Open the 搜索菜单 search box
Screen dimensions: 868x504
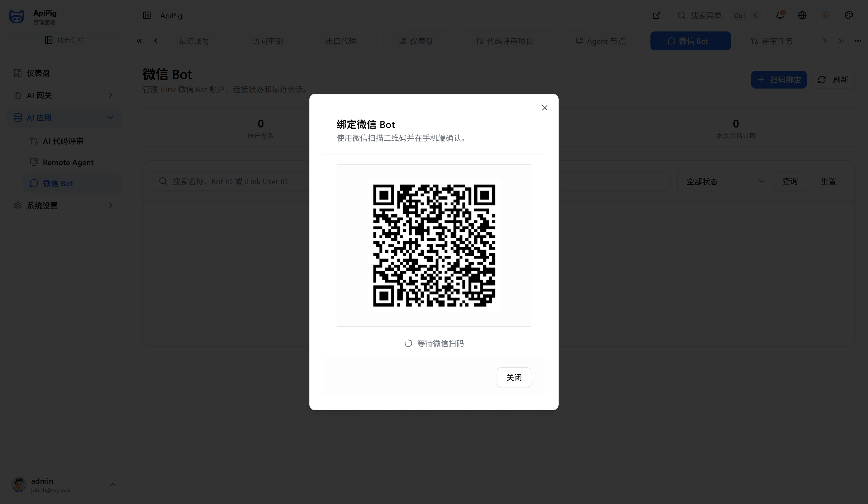tap(720, 16)
